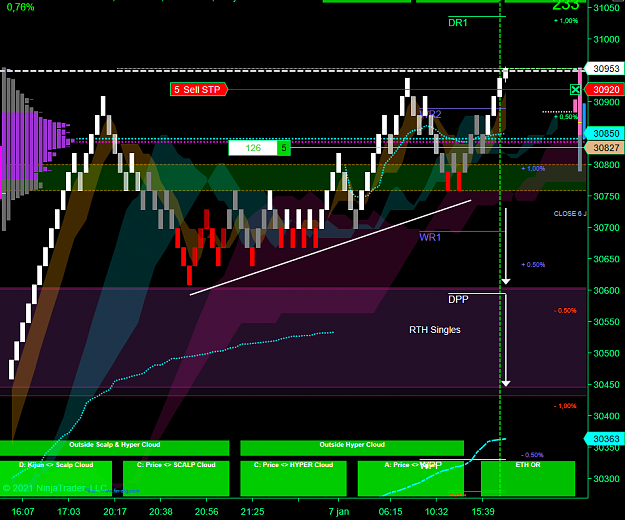Cancel the sell stop order with the X icon
This screenshot has width=625, height=520.
(575, 90)
